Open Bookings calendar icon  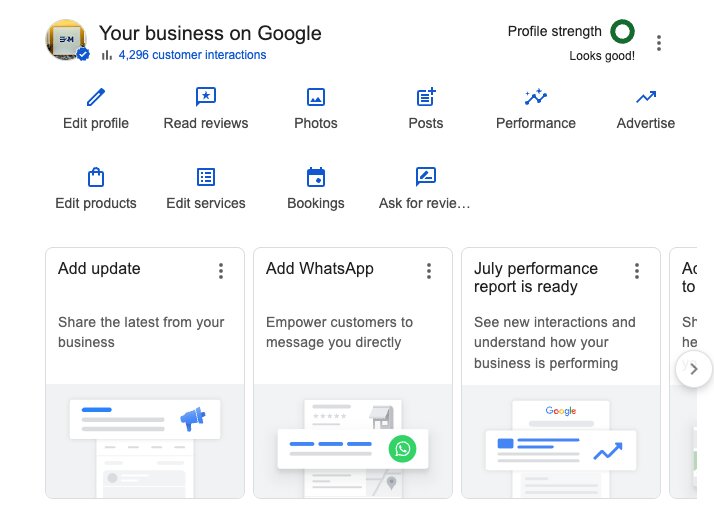(316, 177)
